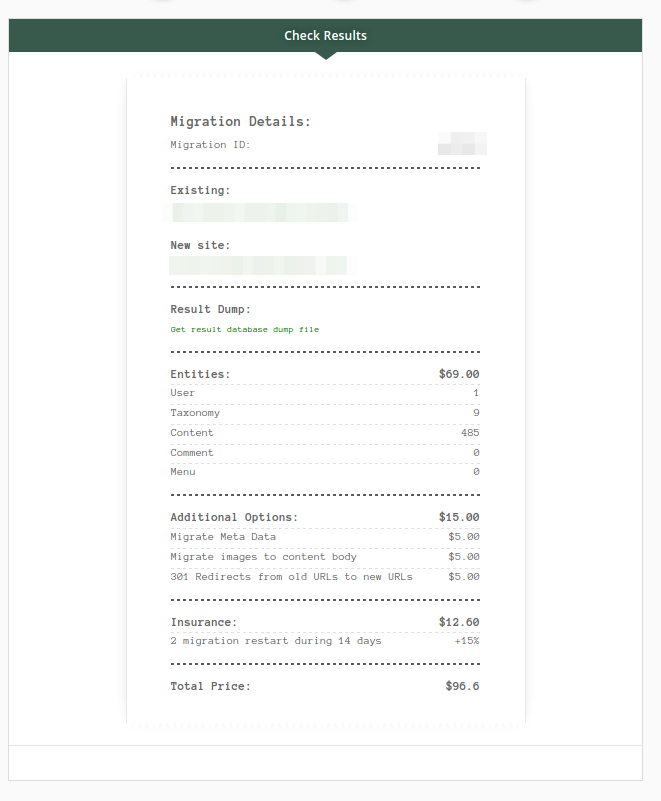The image size is (661, 801).
Task: Click the Total Price $96.6 value
Action: [x=462, y=686]
